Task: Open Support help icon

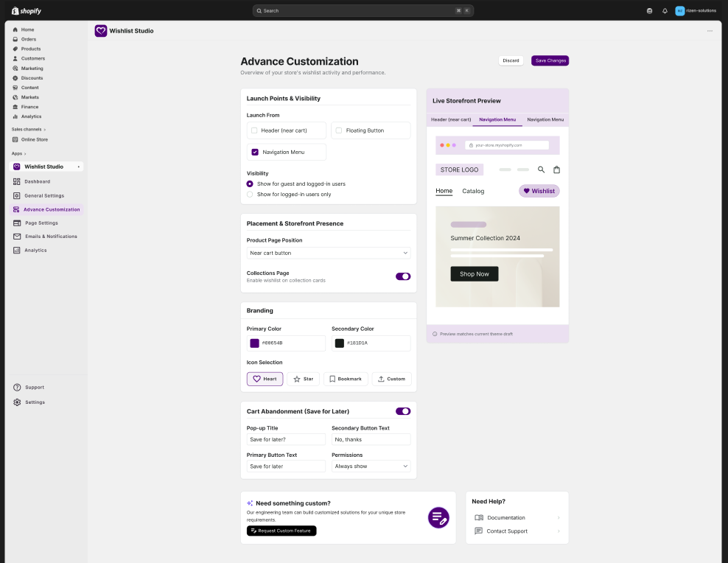Action: (17, 387)
